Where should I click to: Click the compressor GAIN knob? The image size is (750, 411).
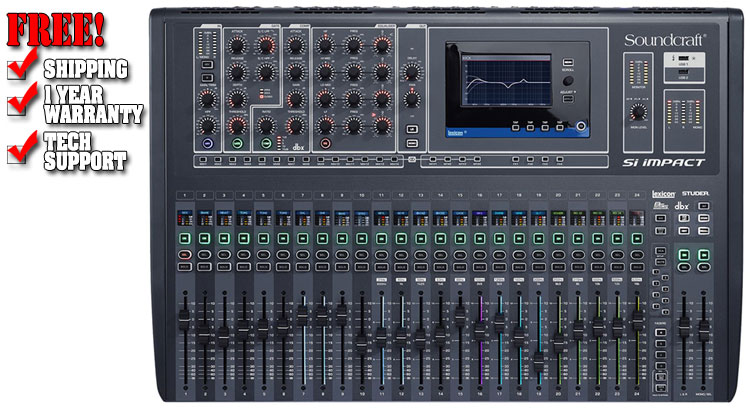(296, 100)
